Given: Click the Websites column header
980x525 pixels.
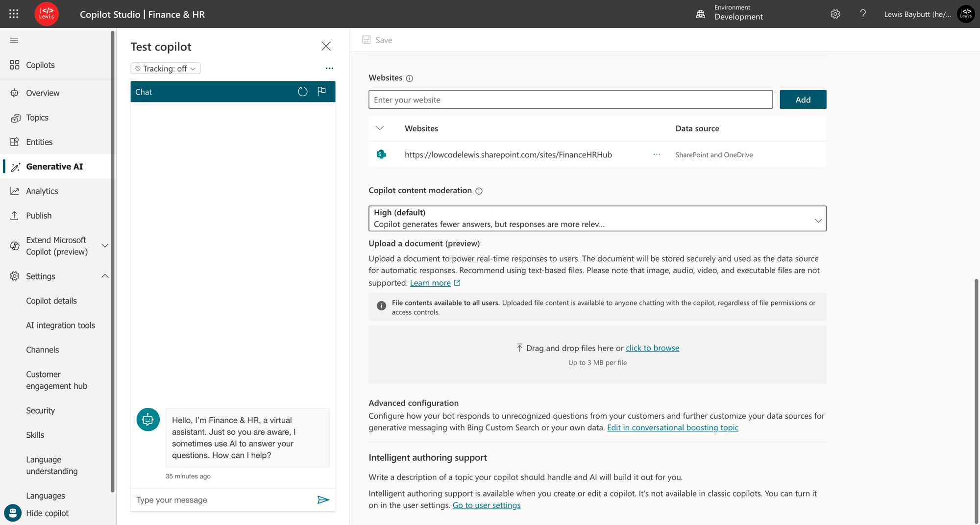Looking at the screenshot, I should [x=421, y=128].
